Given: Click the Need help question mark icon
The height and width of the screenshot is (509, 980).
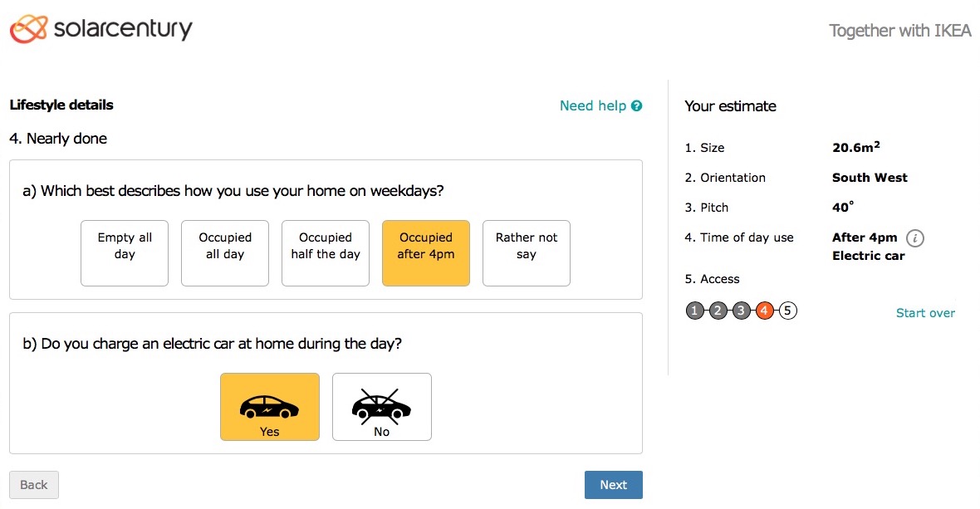Looking at the screenshot, I should point(637,105).
